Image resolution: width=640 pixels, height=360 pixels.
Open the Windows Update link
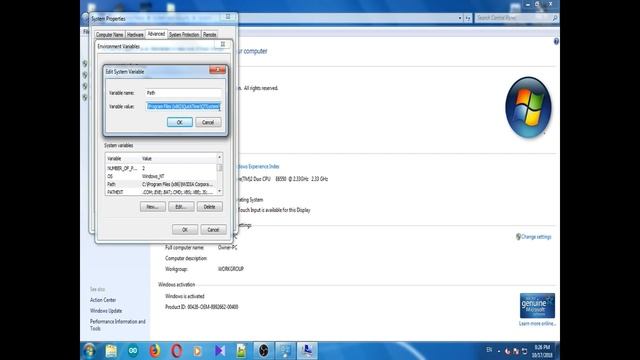pyautogui.click(x=106, y=311)
